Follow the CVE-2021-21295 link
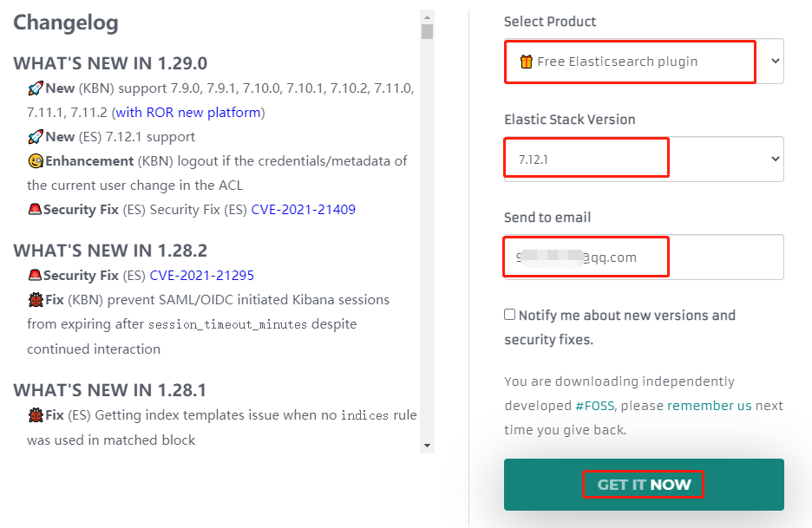Viewport: 812px width, 528px height. pyautogui.click(x=202, y=276)
